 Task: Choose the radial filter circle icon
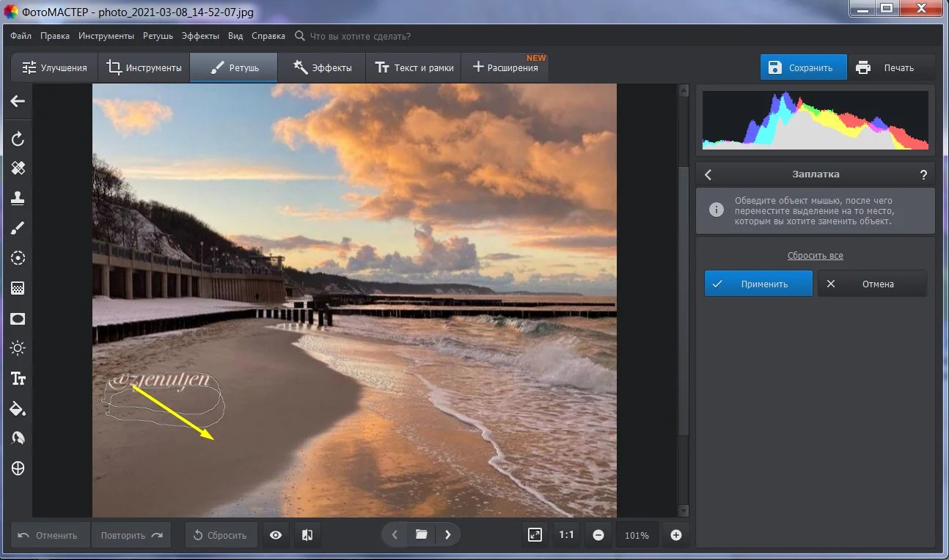(18, 258)
